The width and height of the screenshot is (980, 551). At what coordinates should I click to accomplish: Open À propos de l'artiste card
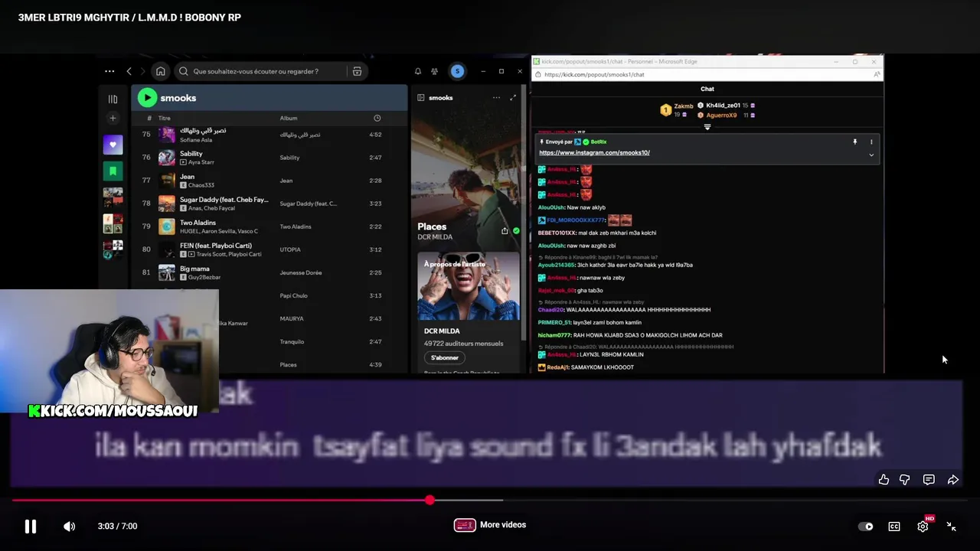[469, 314]
